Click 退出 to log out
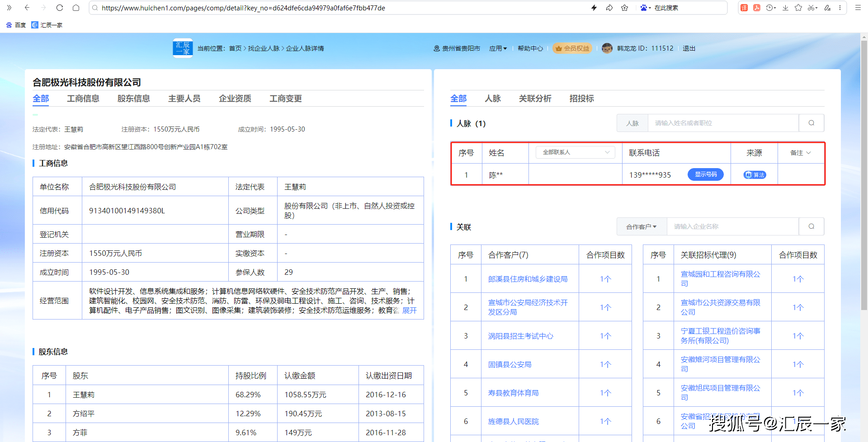Image resolution: width=868 pixels, height=442 pixels. point(689,48)
